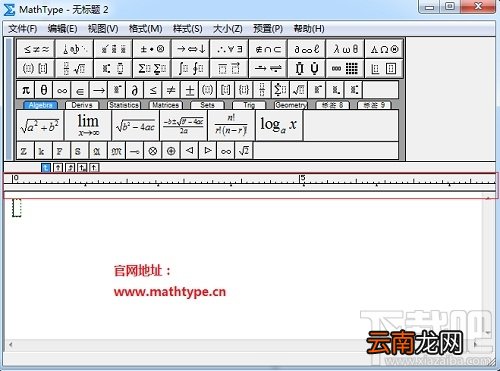
Task: Open the underbar and overbar templates palette
Action: click(229, 69)
